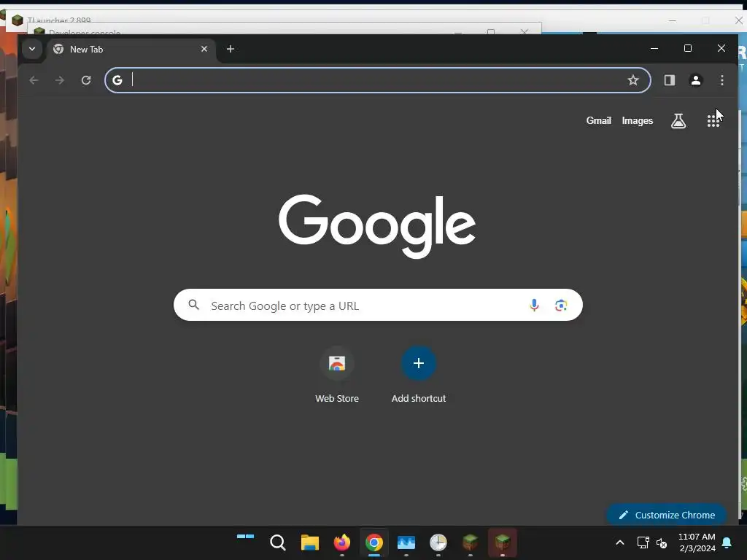
Task: Open Google Images link
Action: click(x=637, y=121)
